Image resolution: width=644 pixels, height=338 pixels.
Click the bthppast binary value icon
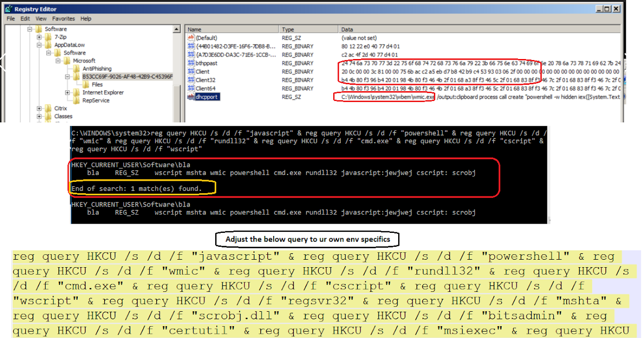(191, 63)
